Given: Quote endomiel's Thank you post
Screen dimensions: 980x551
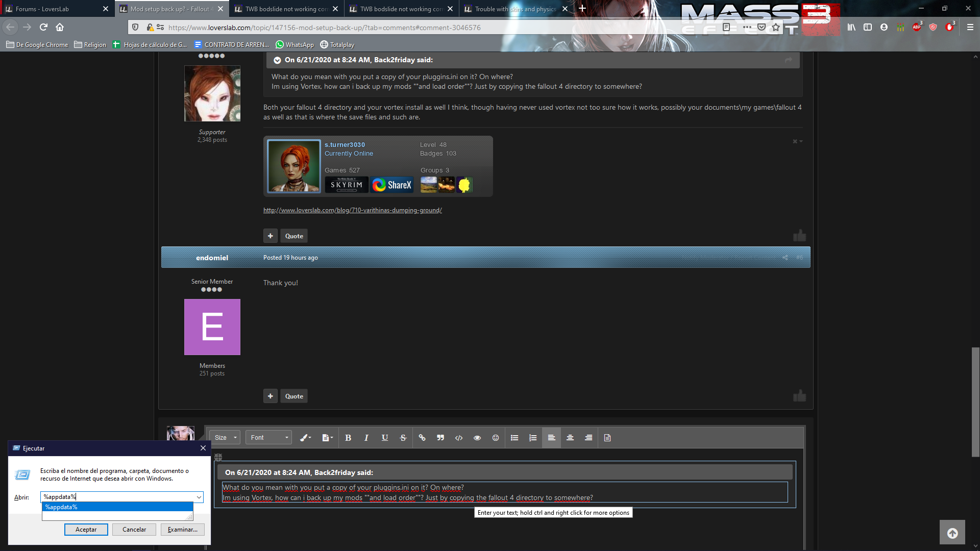Looking at the screenshot, I should click(x=294, y=396).
